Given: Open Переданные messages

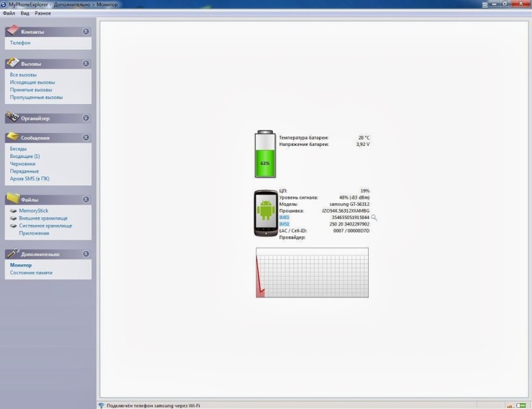Looking at the screenshot, I should pyautogui.click(x=24, y=171).
